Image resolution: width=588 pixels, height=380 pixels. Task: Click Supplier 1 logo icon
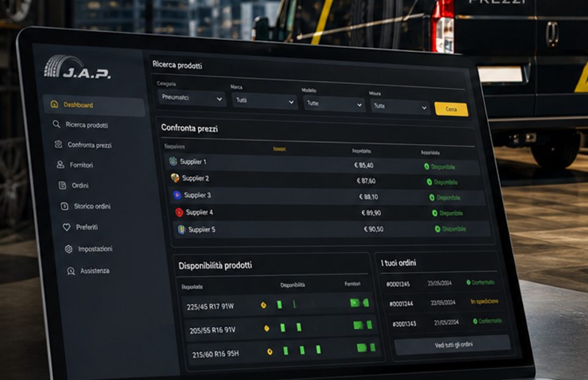pos(173,161)
